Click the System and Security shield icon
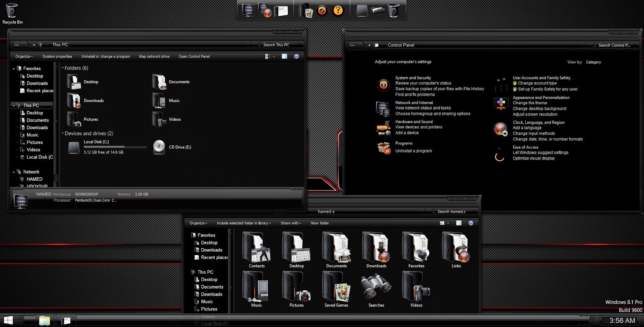 coord(384,85)
